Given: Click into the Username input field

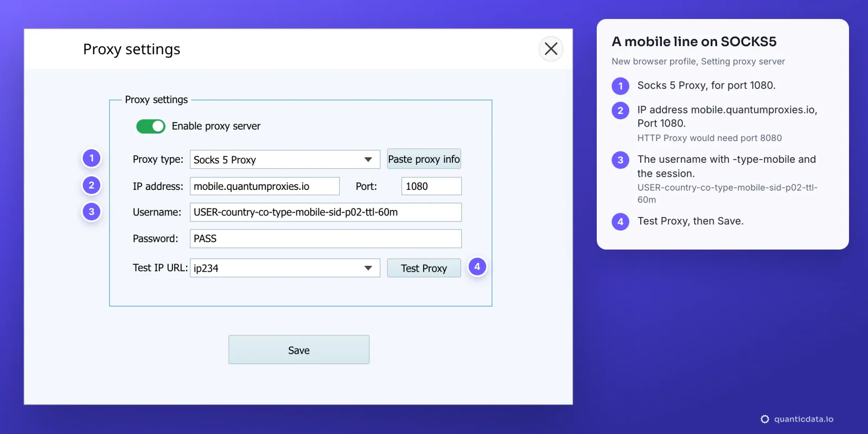Looking at the screenshot, I should click(325, 212).
